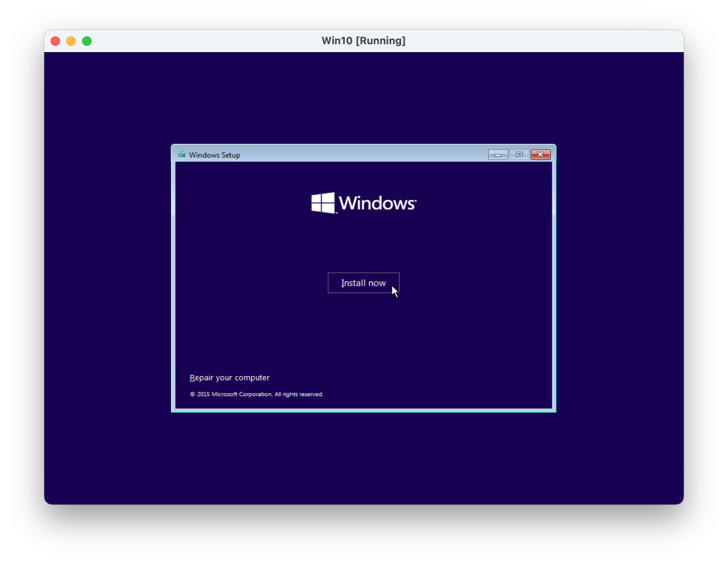Viewport: 728px width, 563px height.
Task: Click the Win10 [Running] window title
Action: (363, 41)
